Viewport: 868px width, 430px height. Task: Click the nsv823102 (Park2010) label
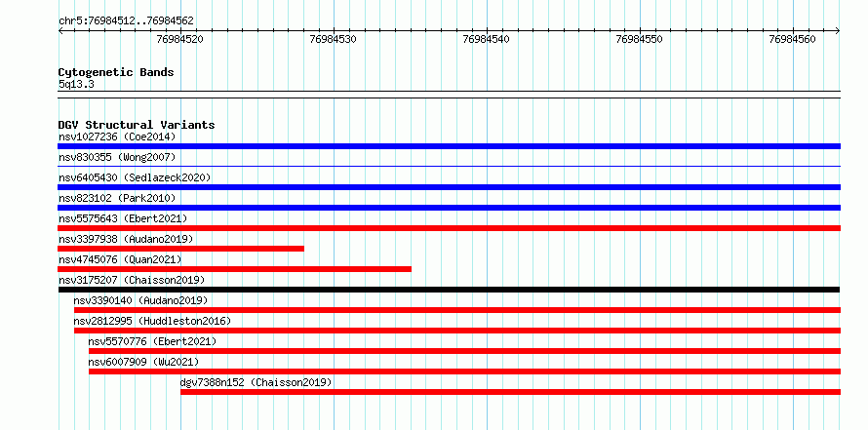click(x=117, y=198)
